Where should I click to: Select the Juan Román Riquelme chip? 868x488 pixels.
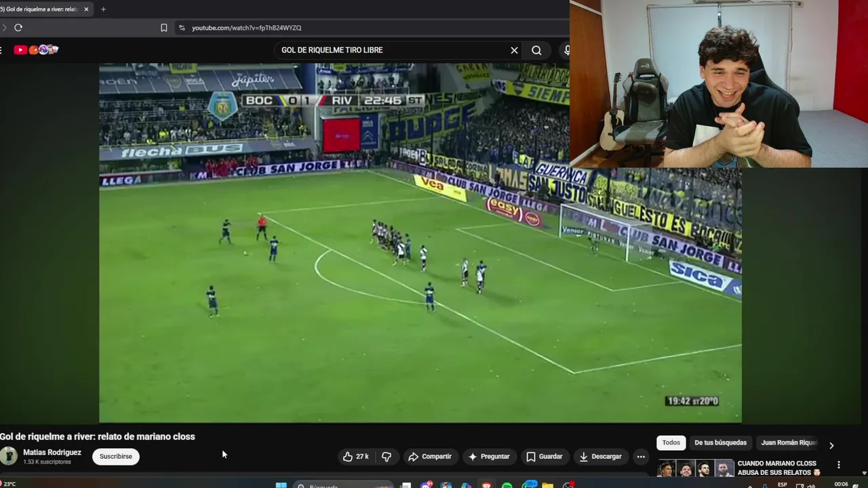(x=788, y=443)
